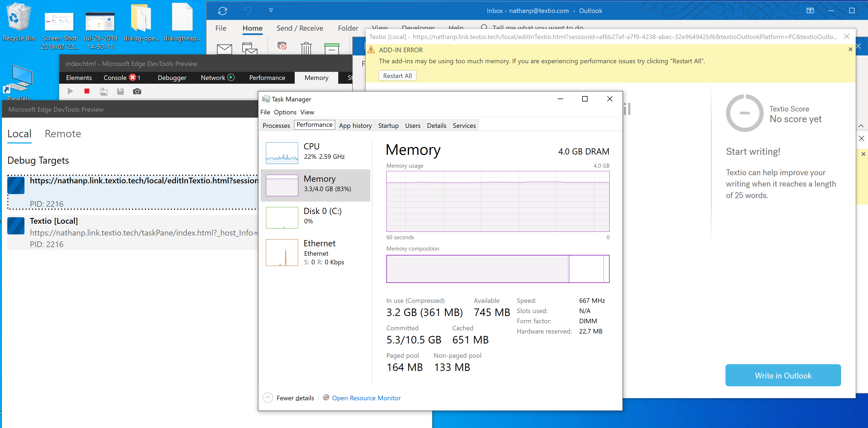Image resolution: width=868 pixels, height=428 pixels.
Task: Click the stop profiling red square
Action: pyautogui.click(x=87, y=91)
